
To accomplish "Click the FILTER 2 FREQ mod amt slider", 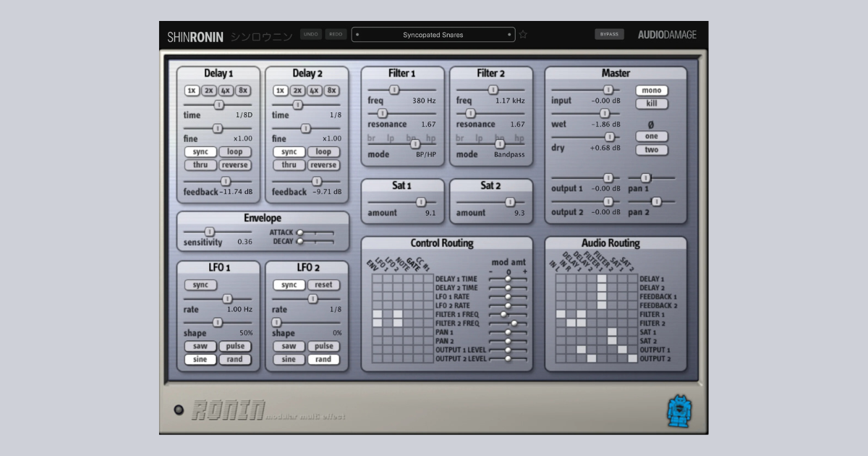I will click(508, 324).
